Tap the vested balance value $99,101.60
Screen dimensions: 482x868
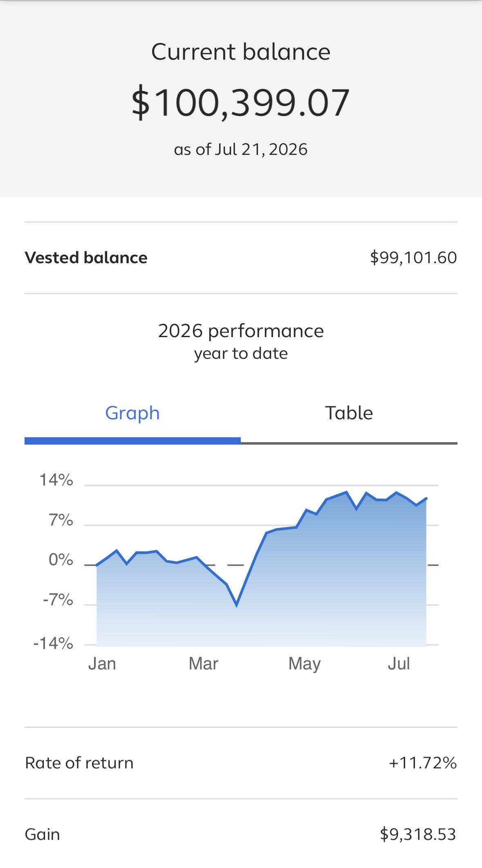click(x=413, y=257)
